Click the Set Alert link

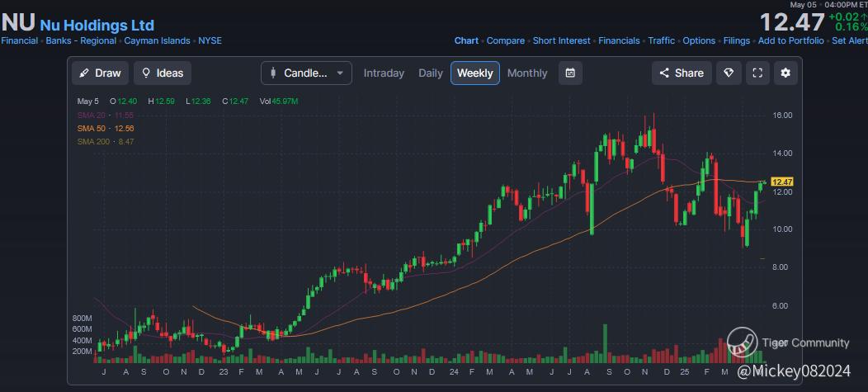tap(850, 40)
